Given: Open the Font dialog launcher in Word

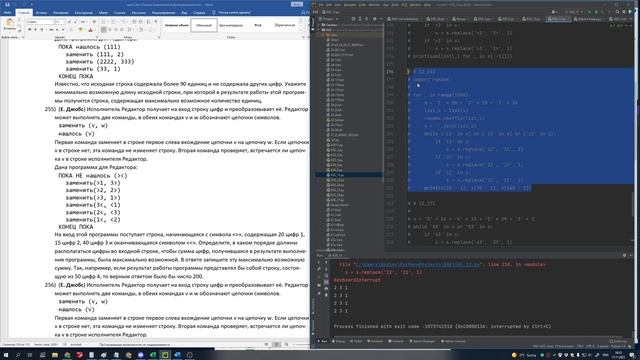Looking at the screenshot, I should 97,37.
